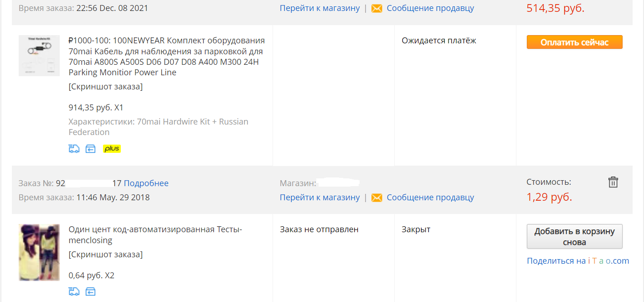644x302 pixels.
Task: Open Подробнее link for order 92...17
Action: [146, 183]
